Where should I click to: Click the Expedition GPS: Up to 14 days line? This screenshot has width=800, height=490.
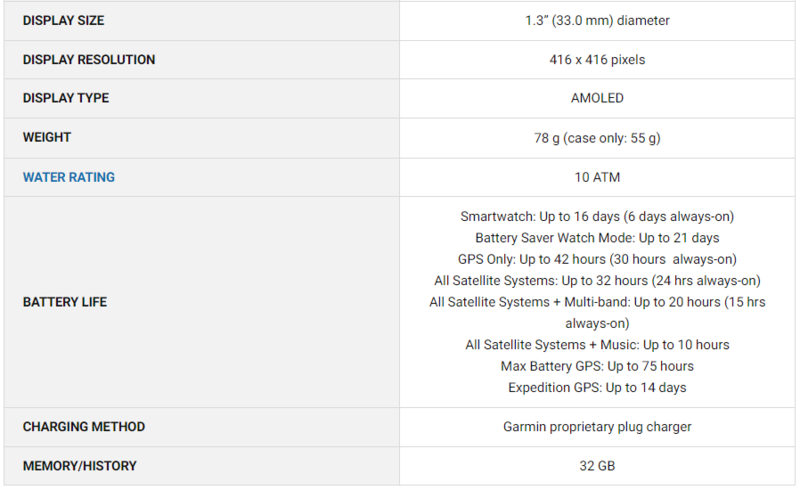pyautogui.click(x=597, y=388)
